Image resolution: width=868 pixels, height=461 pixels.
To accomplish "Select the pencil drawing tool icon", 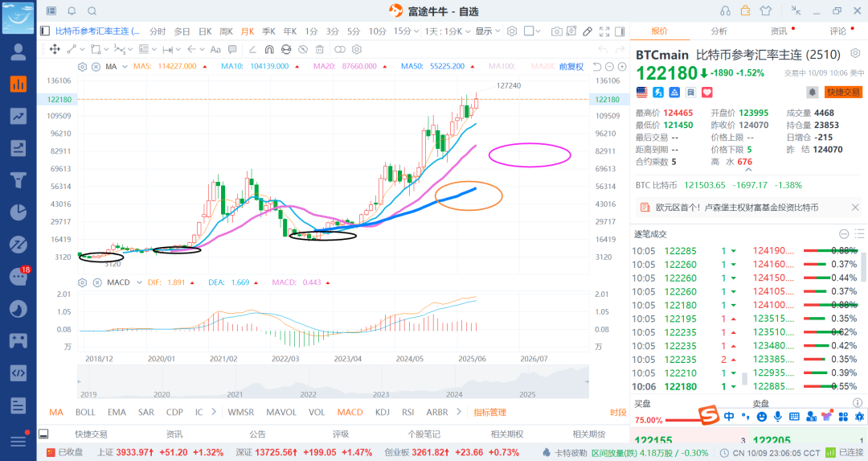I will pyautogui.click(x=588, y=31).
